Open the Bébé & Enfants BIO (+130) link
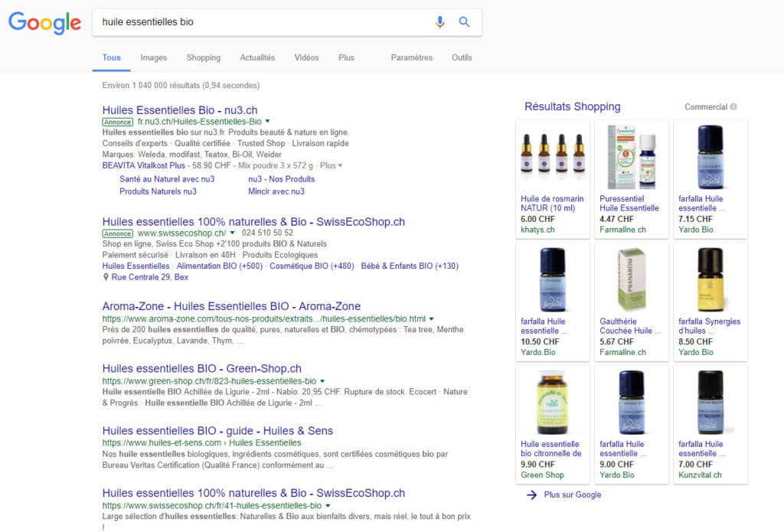Screen dimensions: 784x532 (x=410, y=266)
